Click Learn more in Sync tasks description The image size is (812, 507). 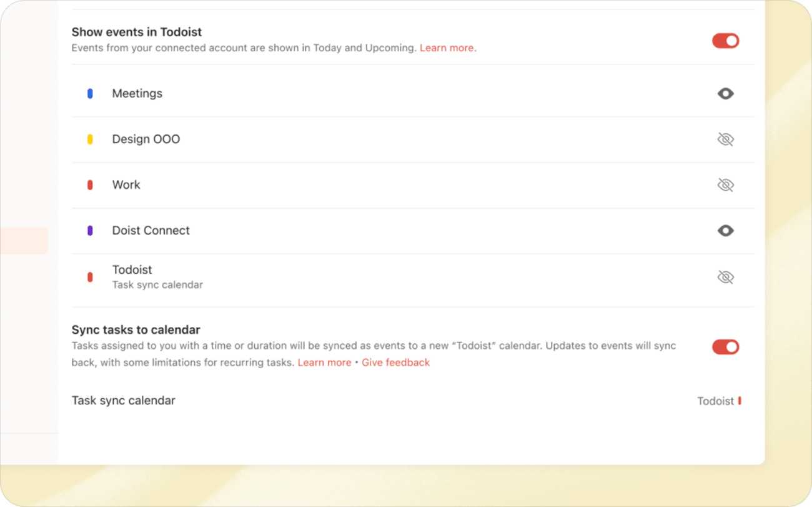point(324,362)
